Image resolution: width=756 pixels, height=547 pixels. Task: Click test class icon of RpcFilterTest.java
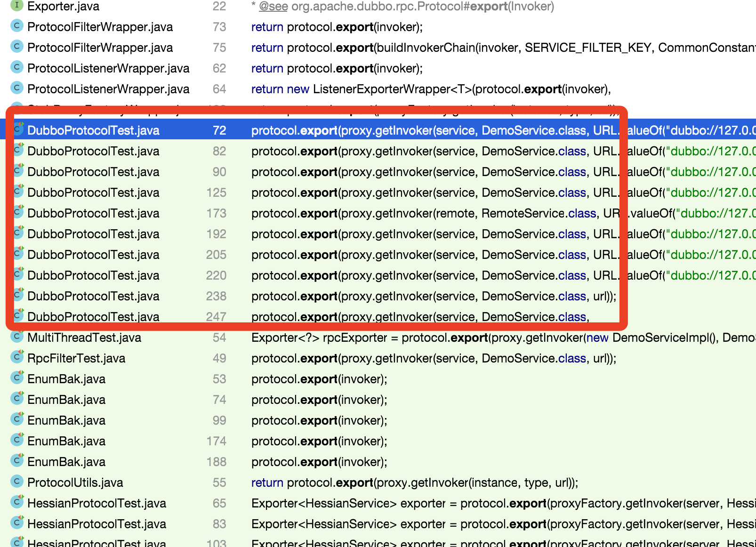point(17,357)
